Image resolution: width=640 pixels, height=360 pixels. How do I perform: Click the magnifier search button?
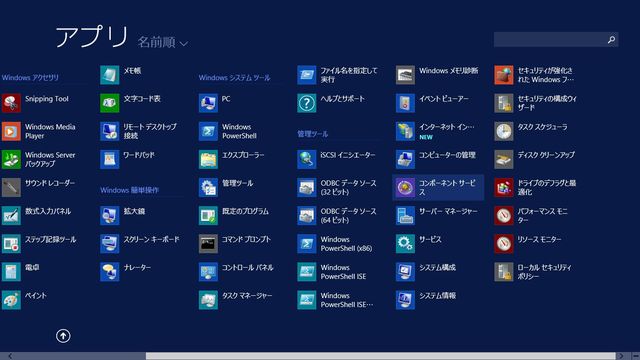click(x=611, y=40)
